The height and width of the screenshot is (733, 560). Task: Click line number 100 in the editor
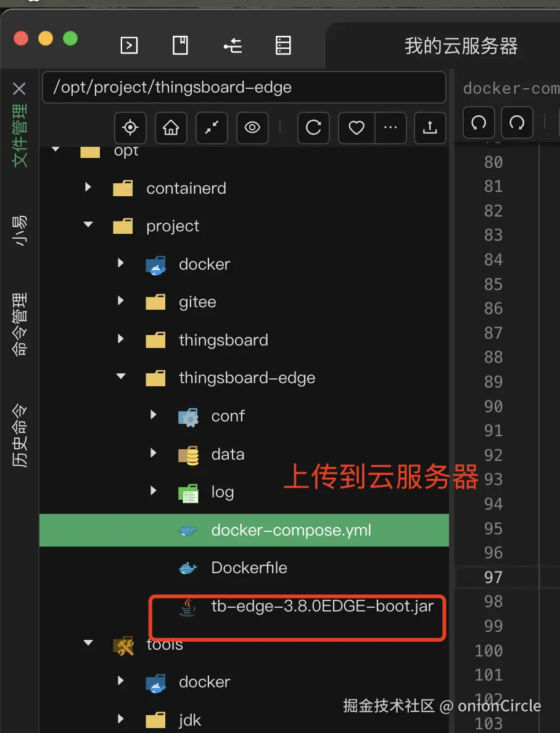pyautogui.click(x=488, y=650)
